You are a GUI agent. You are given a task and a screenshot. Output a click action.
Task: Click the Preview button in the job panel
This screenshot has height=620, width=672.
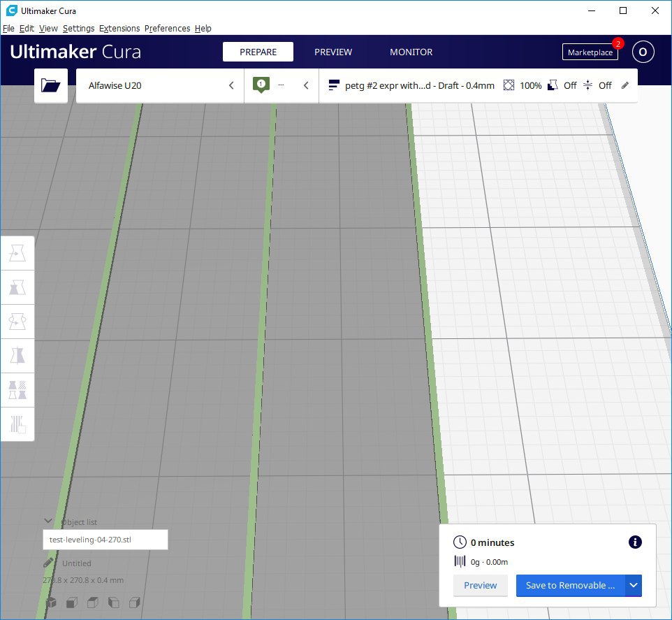click(x=481, y=585)
